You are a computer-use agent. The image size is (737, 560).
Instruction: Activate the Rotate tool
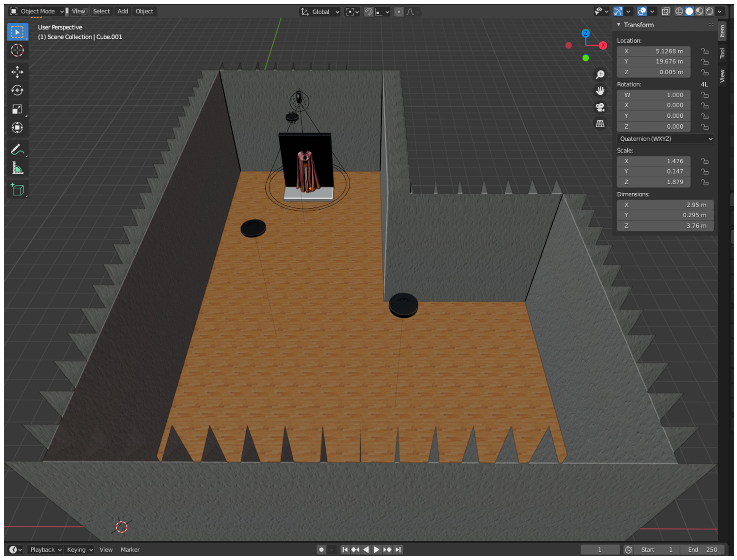(17, 90)
